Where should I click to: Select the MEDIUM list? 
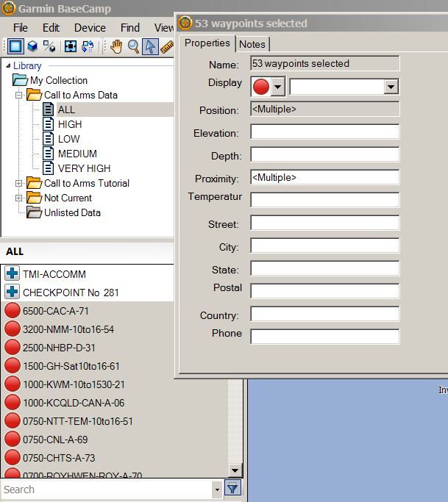(77, 154)
